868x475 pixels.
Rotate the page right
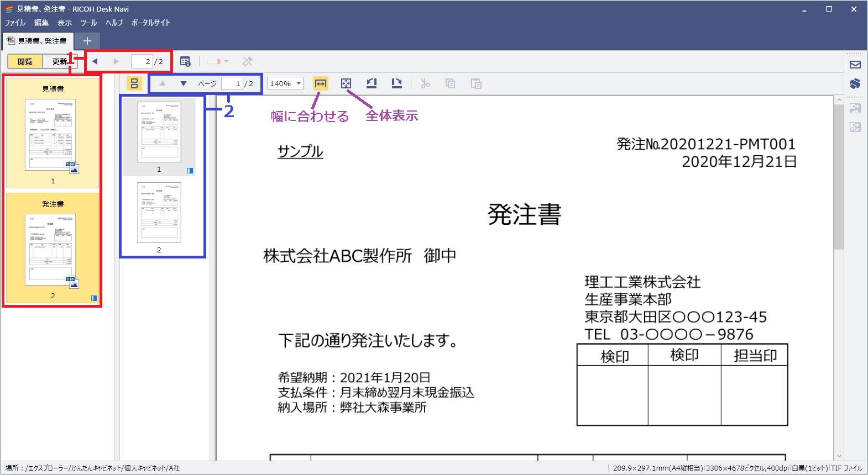click(x=396, y=83)
